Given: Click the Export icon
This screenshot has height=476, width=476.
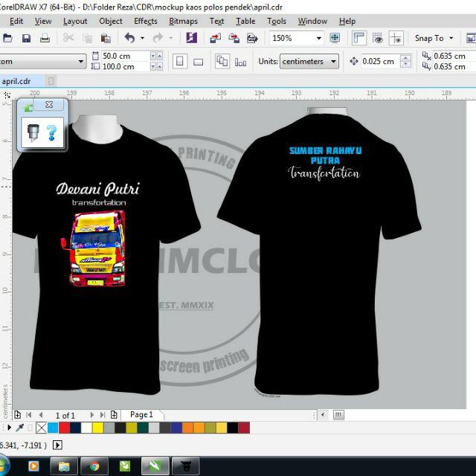Looking at the screenshot, I should click(234, 38).
